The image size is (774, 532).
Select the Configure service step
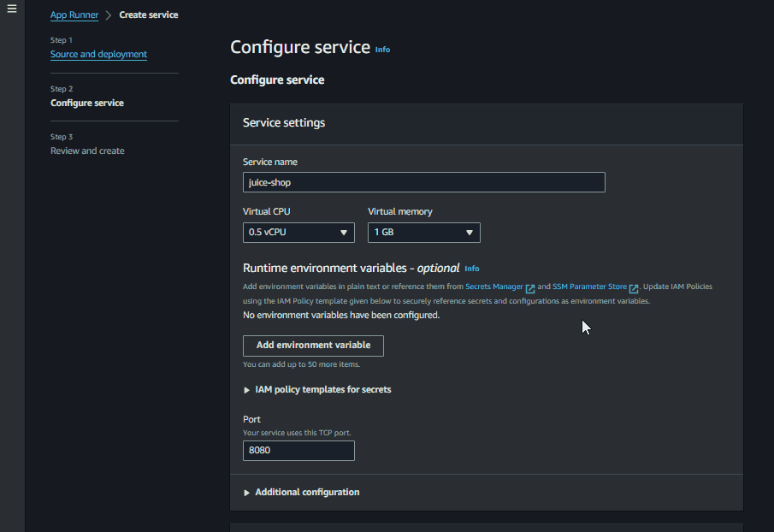87,103
